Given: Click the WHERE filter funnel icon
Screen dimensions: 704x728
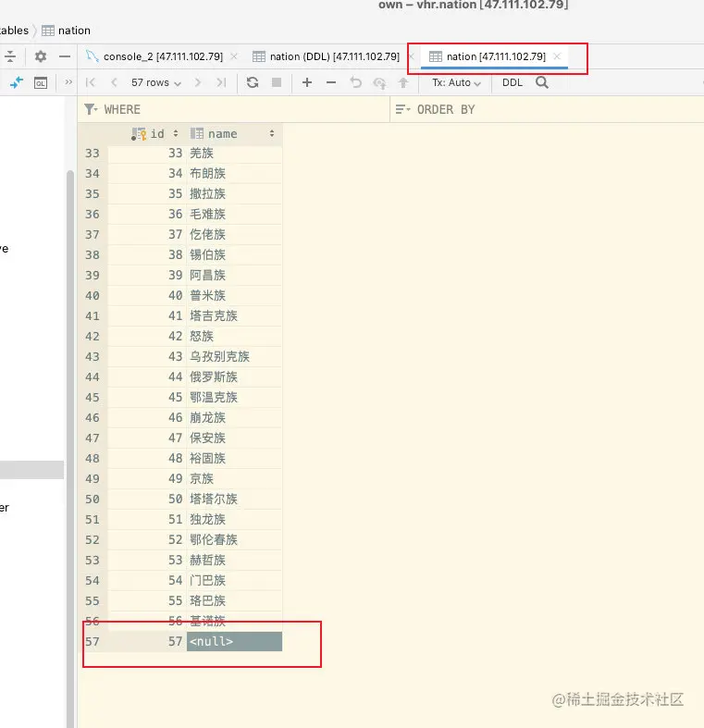Looking at the screenshot, I should 91,109.
